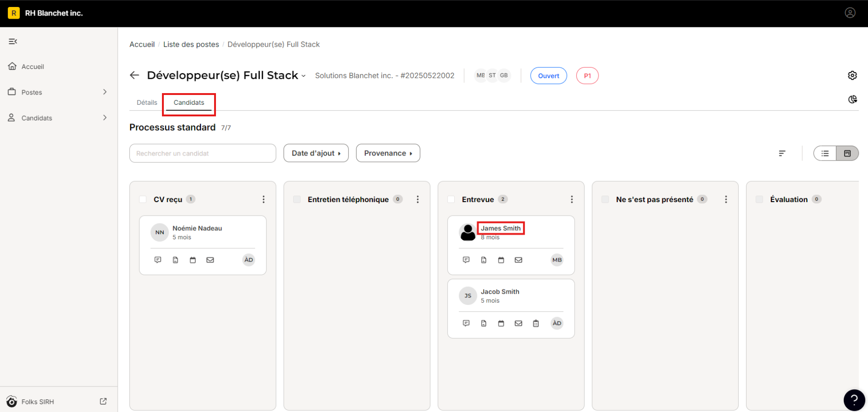
Task: Click the Rechercher un candidat search field
Action: click(203, 153)
